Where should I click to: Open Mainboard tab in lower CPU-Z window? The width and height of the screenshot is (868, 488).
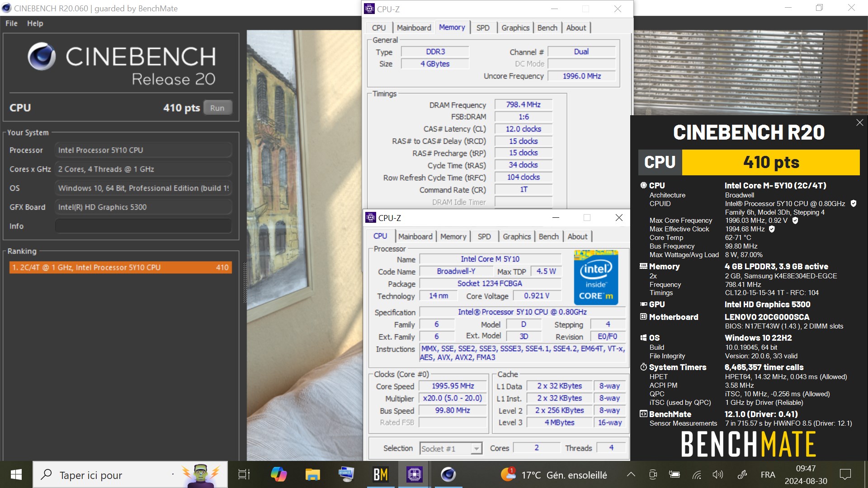[415, 236]
